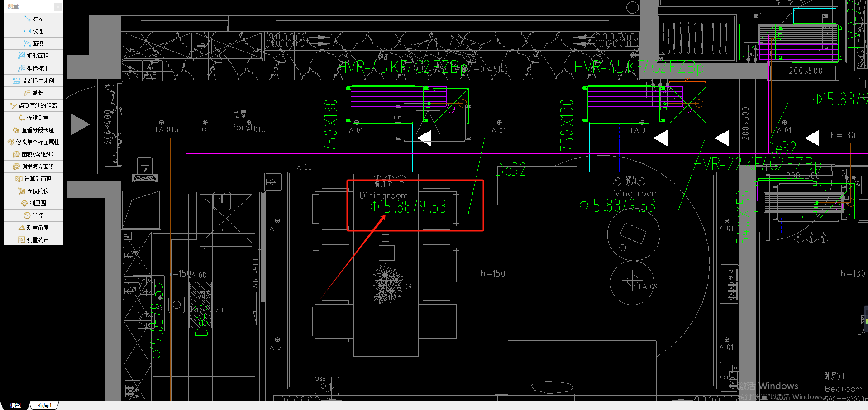Switch to the 布局1 layout tab

(45, 405)
